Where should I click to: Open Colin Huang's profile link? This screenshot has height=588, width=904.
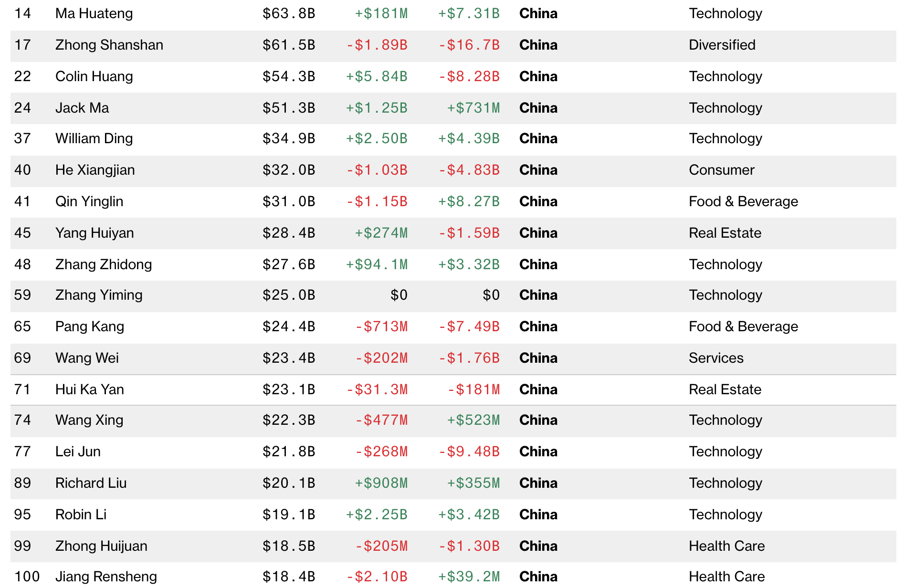[x=94, y=76]
